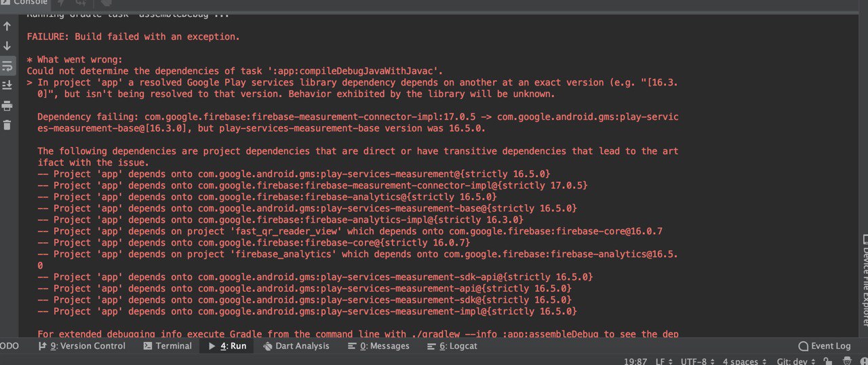Click line mentioning firebase-analytics@{strictly 16.5.0}
868x365 pixels.
pyautogui.click(x=267, y=197)
